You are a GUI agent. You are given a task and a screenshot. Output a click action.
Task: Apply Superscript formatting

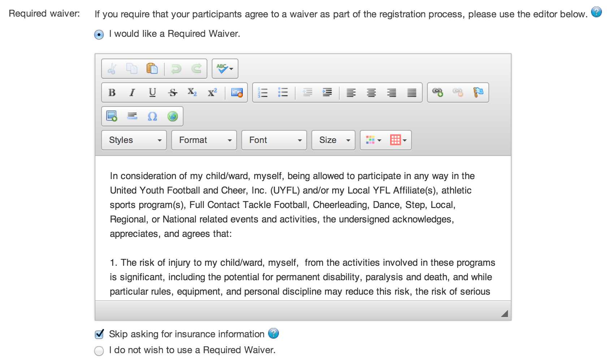pos(212,92)
